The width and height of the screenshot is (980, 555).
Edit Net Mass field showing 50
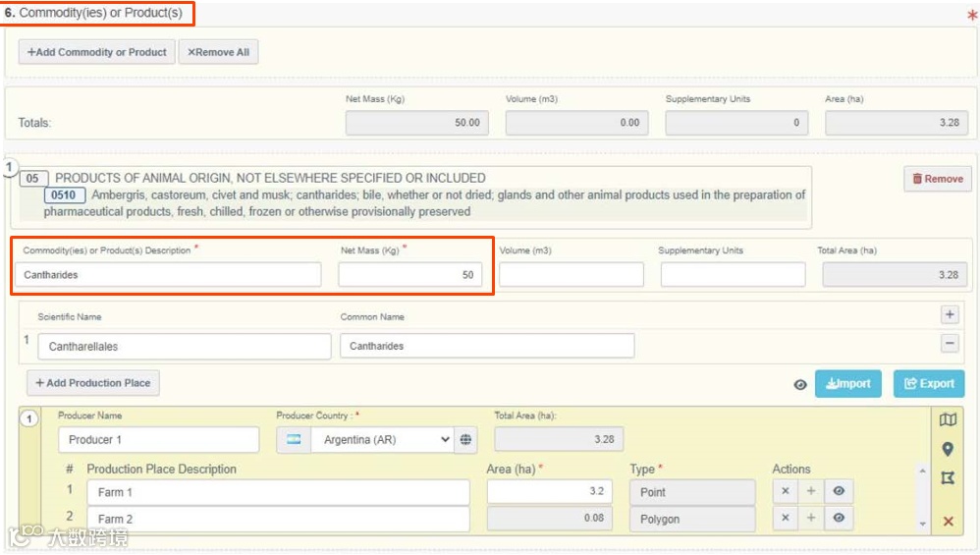tap(410, 275)
